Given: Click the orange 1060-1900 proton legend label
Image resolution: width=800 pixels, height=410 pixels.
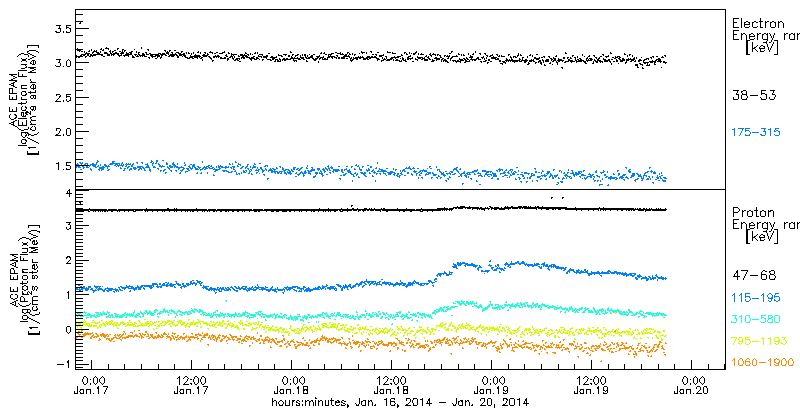Looking at the screenshot, I should coord(763,363).
